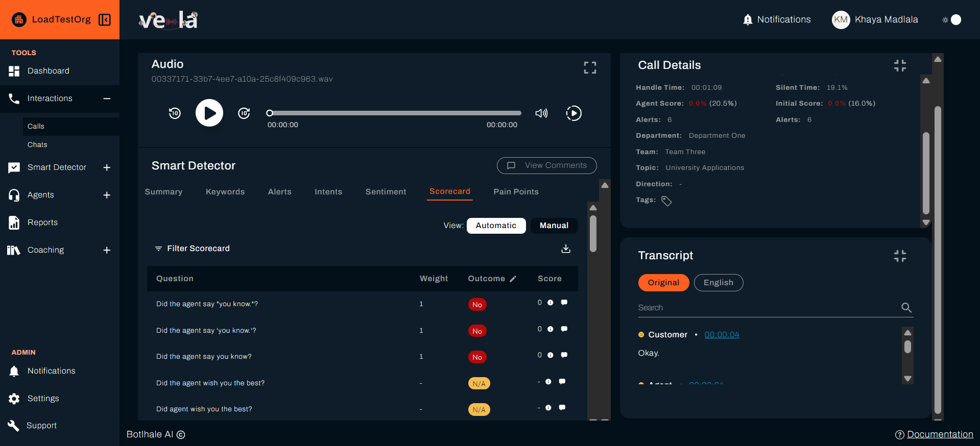Expand the Smart Detector sidebar menu
The image size is (980, 446).
click(107, 167)
